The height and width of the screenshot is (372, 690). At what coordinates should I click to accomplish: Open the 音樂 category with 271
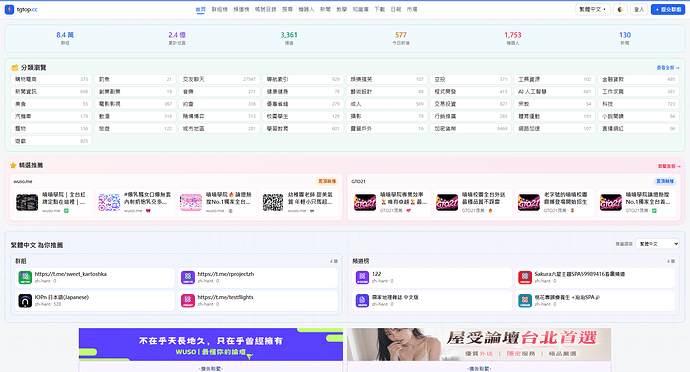tap(219, 92)
